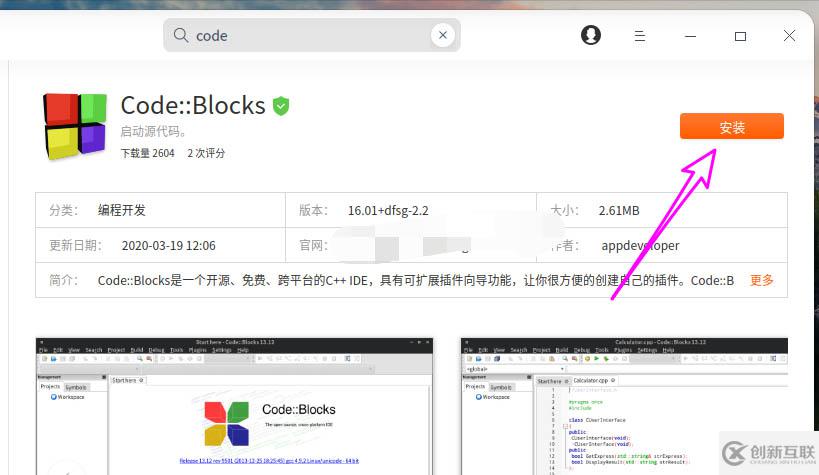The height and width of the screenshot is (475, 819).
Task: Open the first screenshot showing Start here page
Action: click(235, 407)
